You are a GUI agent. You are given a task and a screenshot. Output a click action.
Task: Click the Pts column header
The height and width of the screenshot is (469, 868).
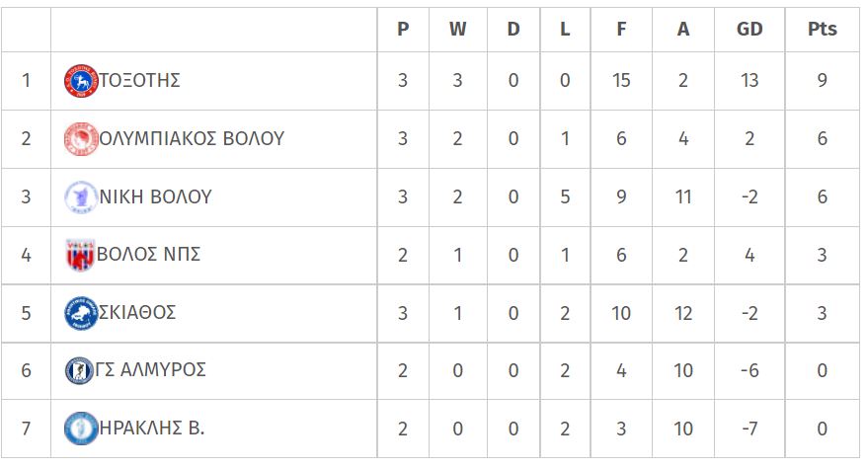point(822,29)
